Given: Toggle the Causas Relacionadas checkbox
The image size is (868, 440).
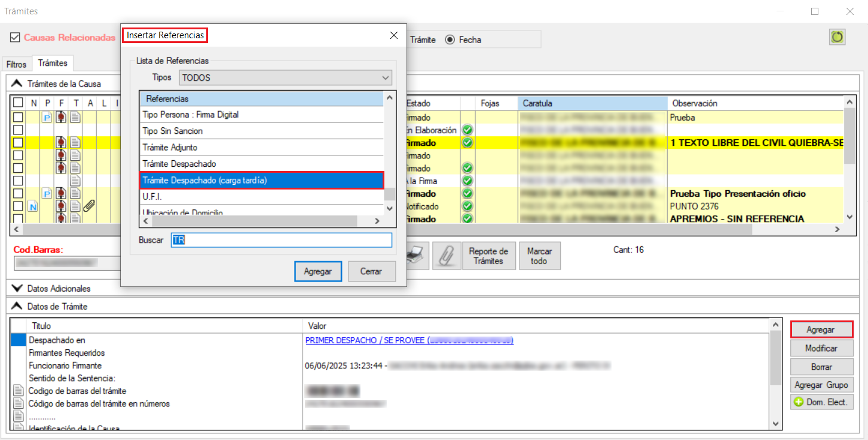Looking at the screenshot, I should (15, 38).
